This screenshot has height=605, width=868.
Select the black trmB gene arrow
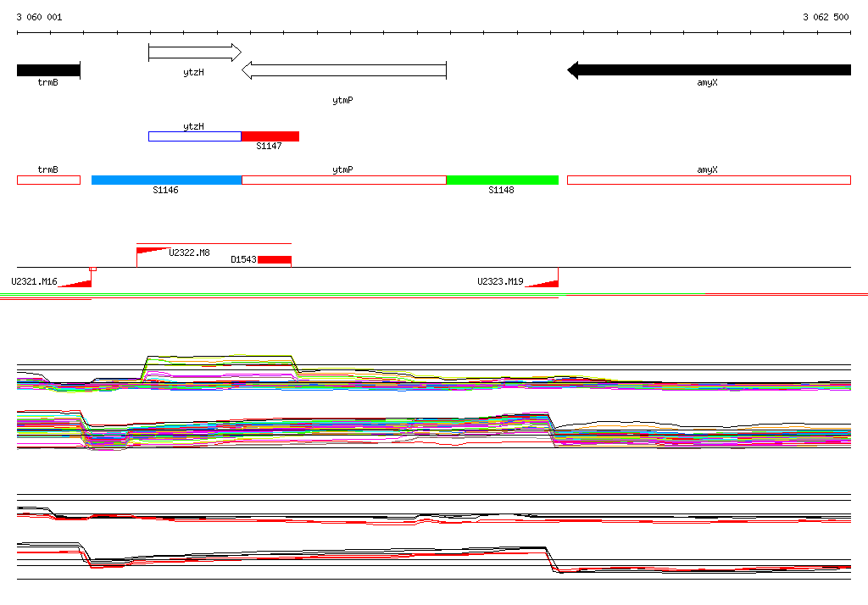[48, 70]
